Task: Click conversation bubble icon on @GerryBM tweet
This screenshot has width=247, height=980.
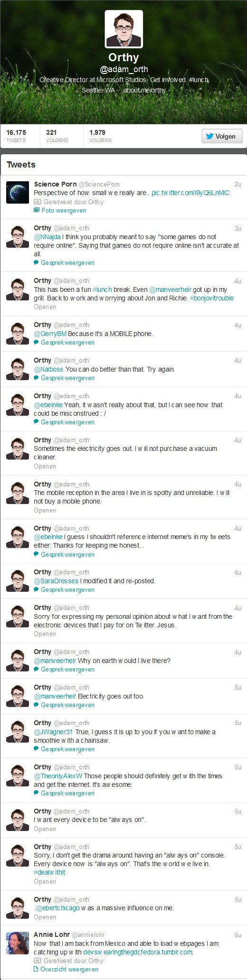Action: [37, 343]
